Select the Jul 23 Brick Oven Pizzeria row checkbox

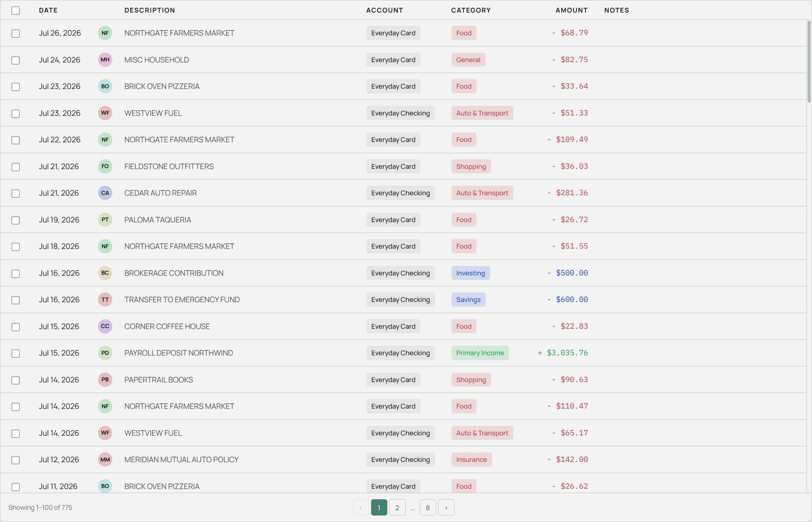pos(16,87)
